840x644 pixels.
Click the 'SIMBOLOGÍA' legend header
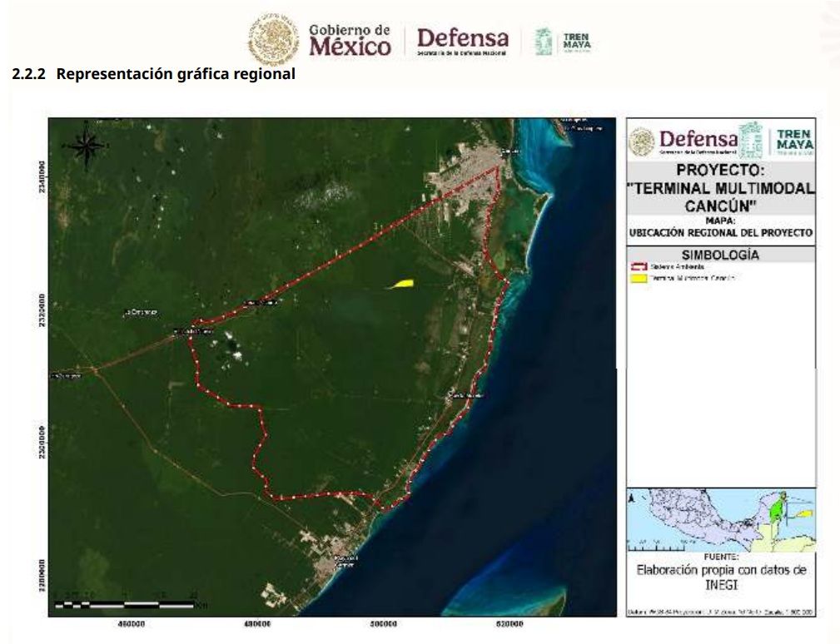[x=721, y=255]
